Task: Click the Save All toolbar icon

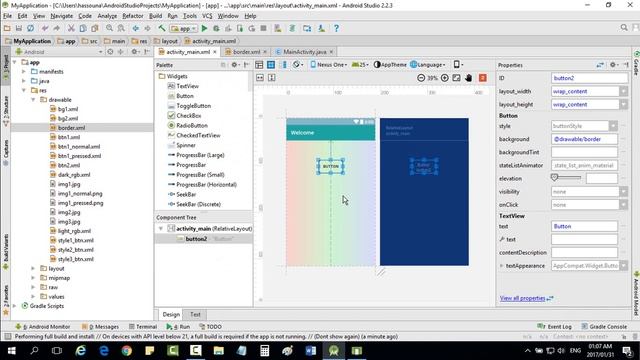Action: pyautogui.click(x=19, y=28)
